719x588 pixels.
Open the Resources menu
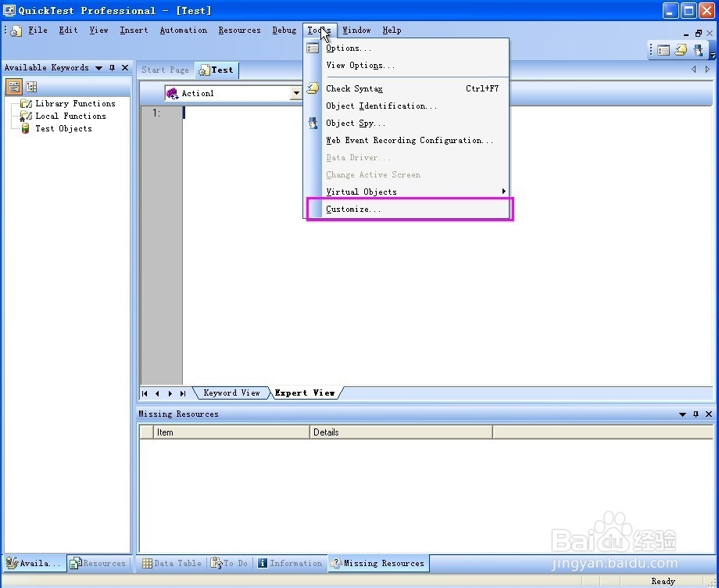click(x=239, y=30)
